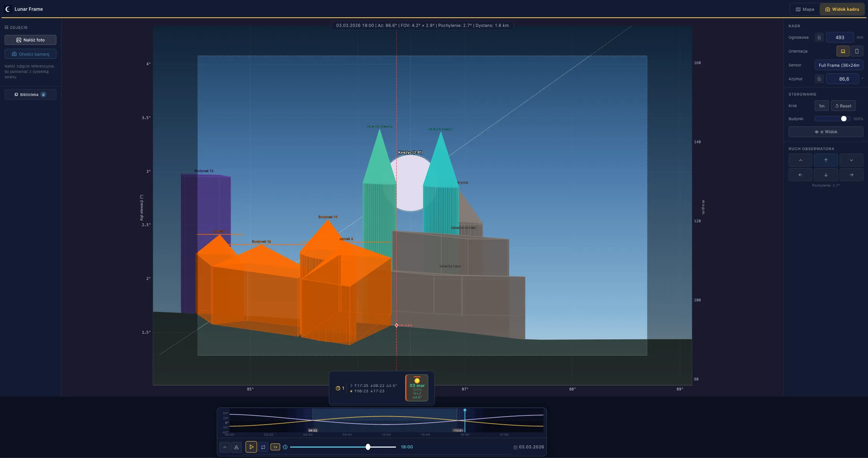Switch to the Mapa tab
This screenshot has height=458, width=868.
point(805,9)
